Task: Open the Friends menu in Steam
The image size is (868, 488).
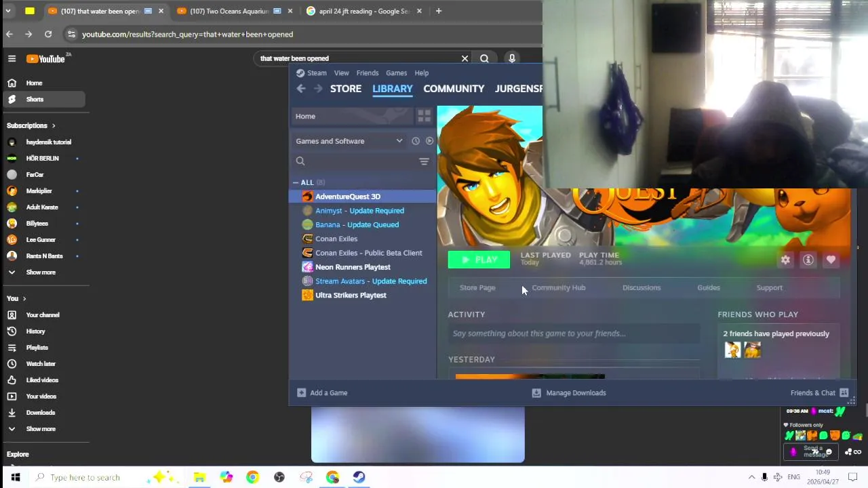Action: [x=368, y=73]
